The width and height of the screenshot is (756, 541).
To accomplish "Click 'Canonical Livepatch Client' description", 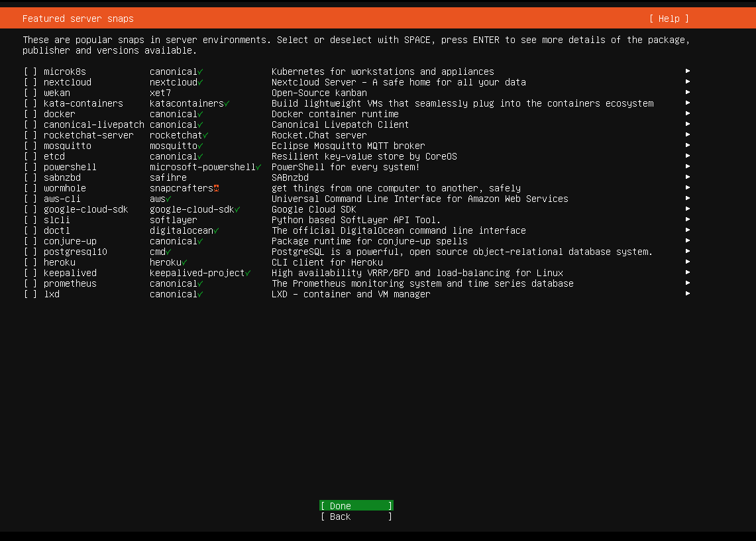I will tap(341, 124).
